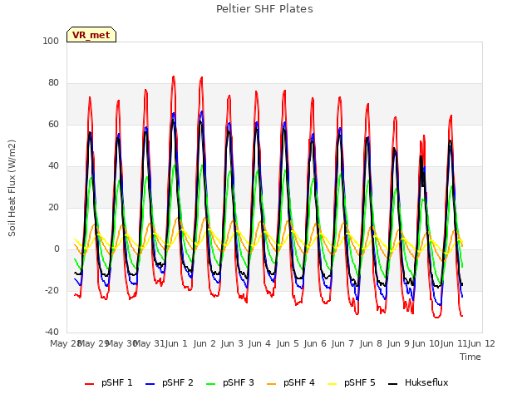Image resolution: width=532 pixels, height=399 pixels.
Task: Toggle the pSHF 3 legend label
Action: (239, 382)
